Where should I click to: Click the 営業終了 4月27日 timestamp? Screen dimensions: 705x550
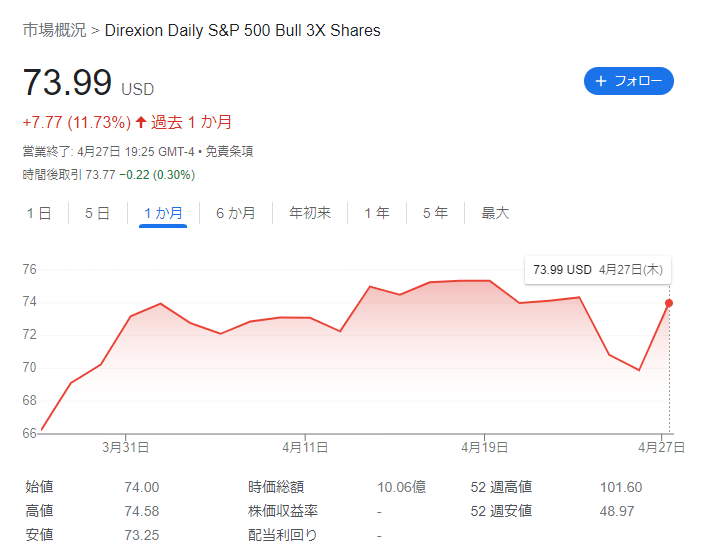point(108,152)
